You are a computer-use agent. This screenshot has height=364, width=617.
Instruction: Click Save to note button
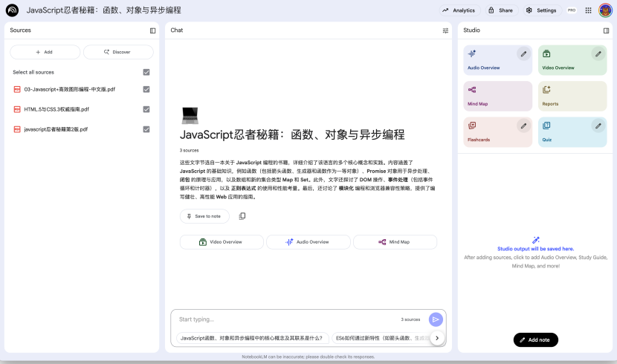[204, 216]
